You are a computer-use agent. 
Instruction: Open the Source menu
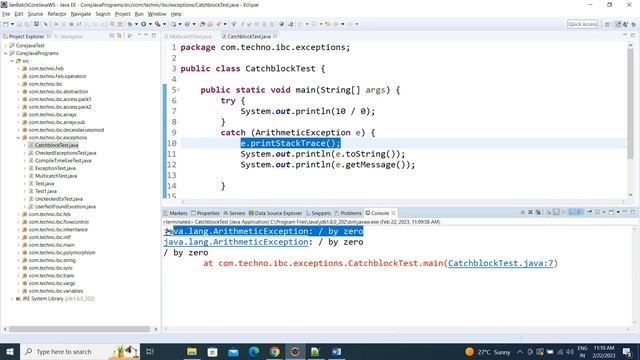tap(35, 14)
